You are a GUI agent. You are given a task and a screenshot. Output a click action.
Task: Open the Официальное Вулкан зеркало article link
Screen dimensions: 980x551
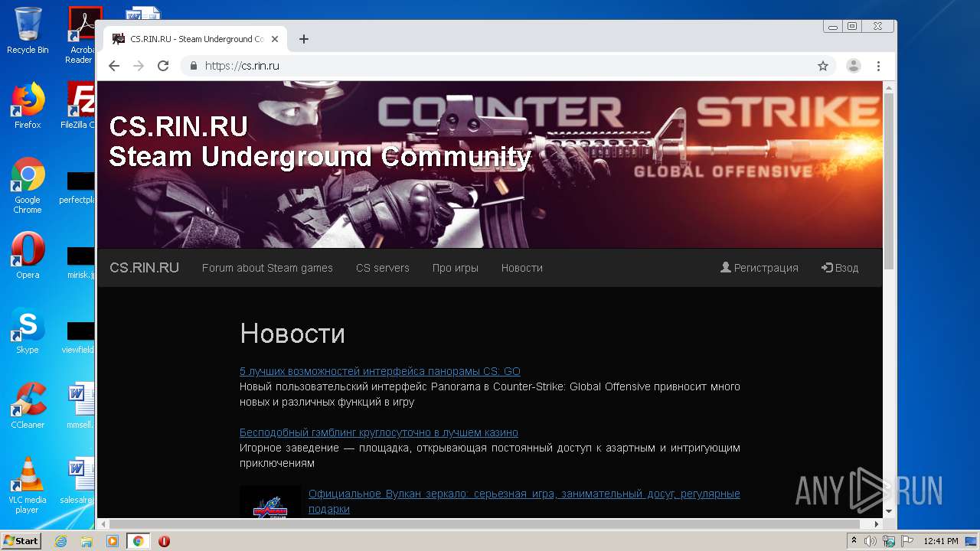[x=524, y=501]
